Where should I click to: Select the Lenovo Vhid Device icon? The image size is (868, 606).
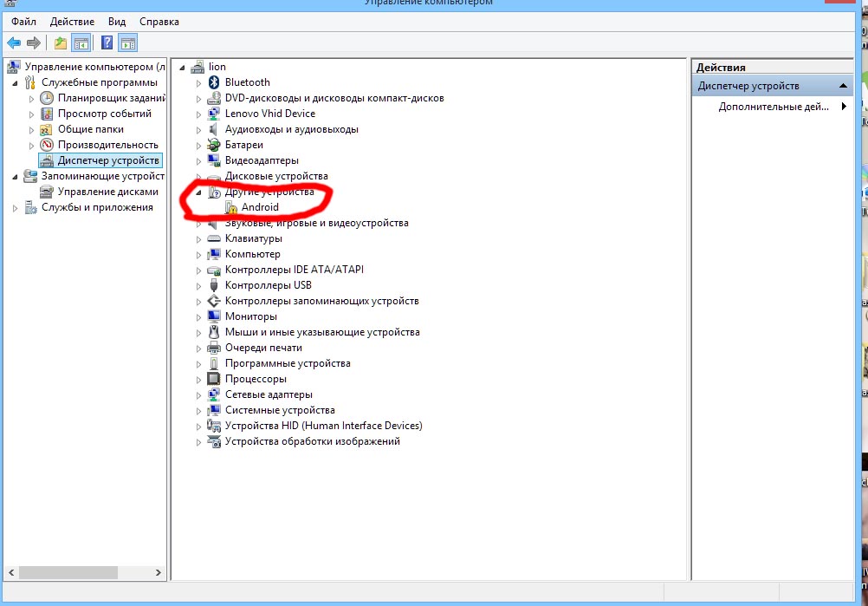point(214,114)
